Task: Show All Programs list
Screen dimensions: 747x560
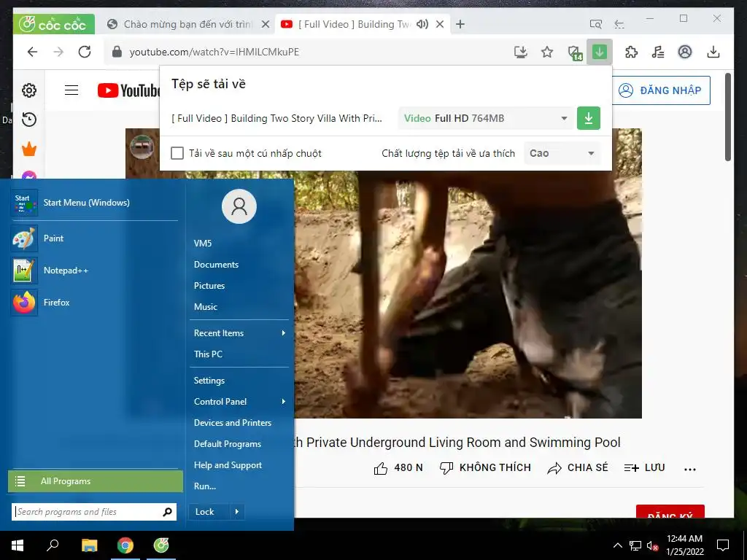Action: pos(96,481)
